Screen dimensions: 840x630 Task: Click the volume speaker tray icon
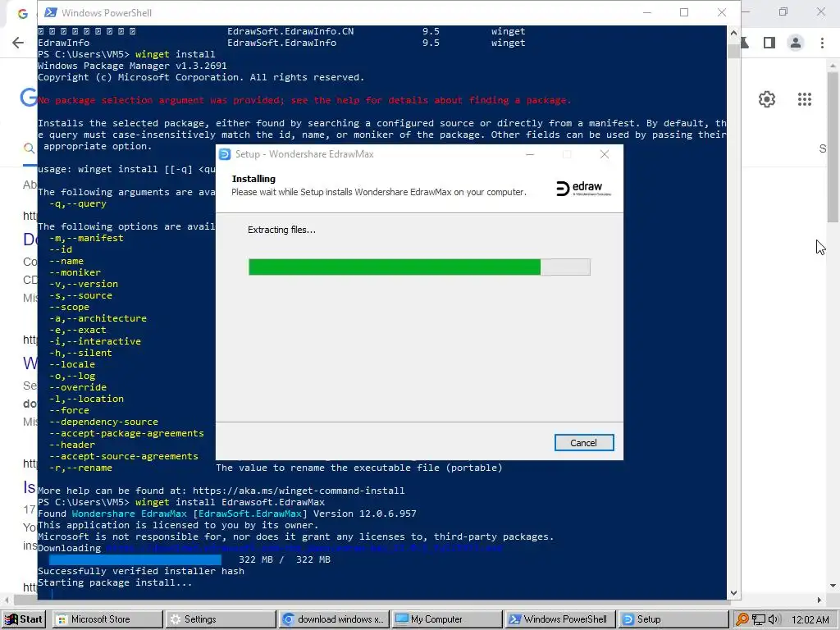[773, 619]
